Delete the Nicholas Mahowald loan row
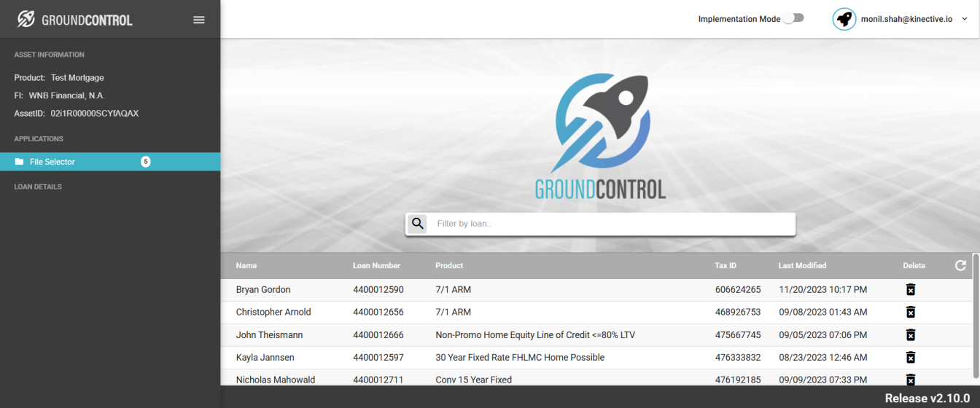Image resolution: width=980 pixels, height=408 pixels. pos(910,380)
